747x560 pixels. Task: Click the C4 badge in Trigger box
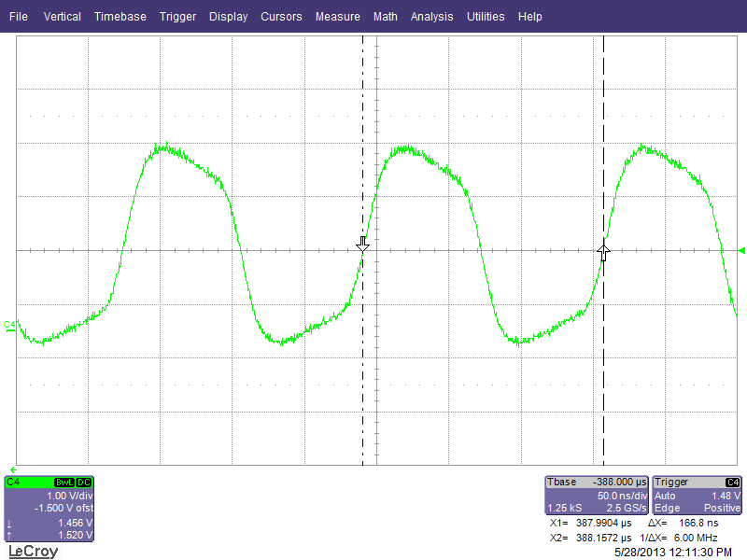733,483
